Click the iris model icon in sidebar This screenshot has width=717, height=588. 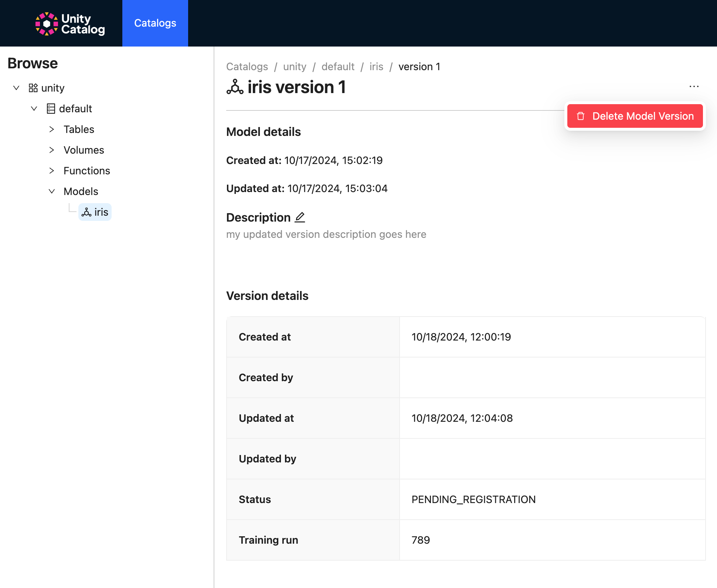(87, 212)
